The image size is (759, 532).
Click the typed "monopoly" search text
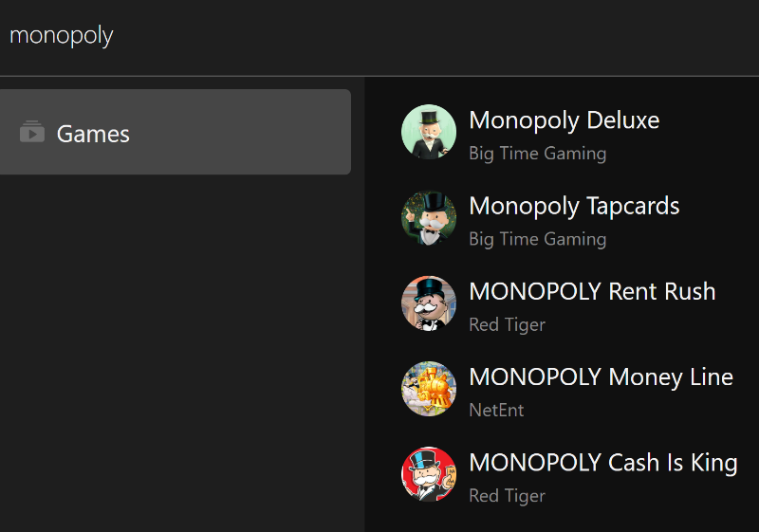[x=61, y=36]
